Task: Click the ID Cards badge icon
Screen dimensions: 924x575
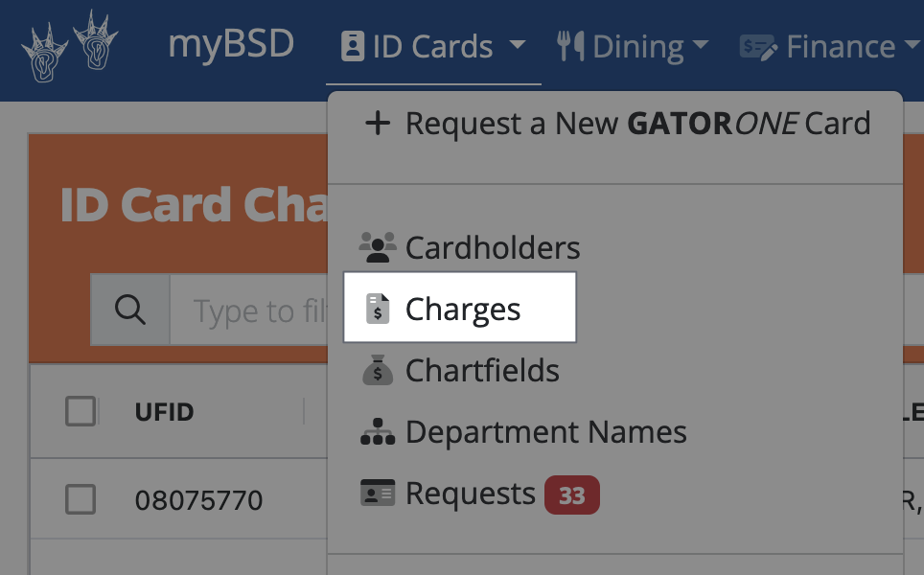Action: pos(353,46)
